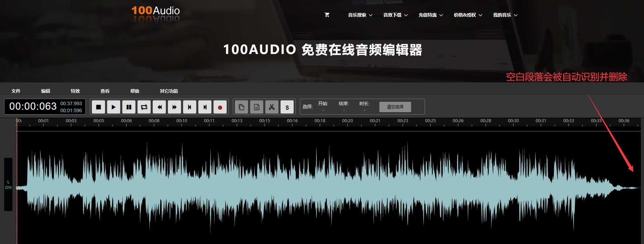Click the timeline at the 00:30 marker
The image size is (644, 244).
[513, 121]
